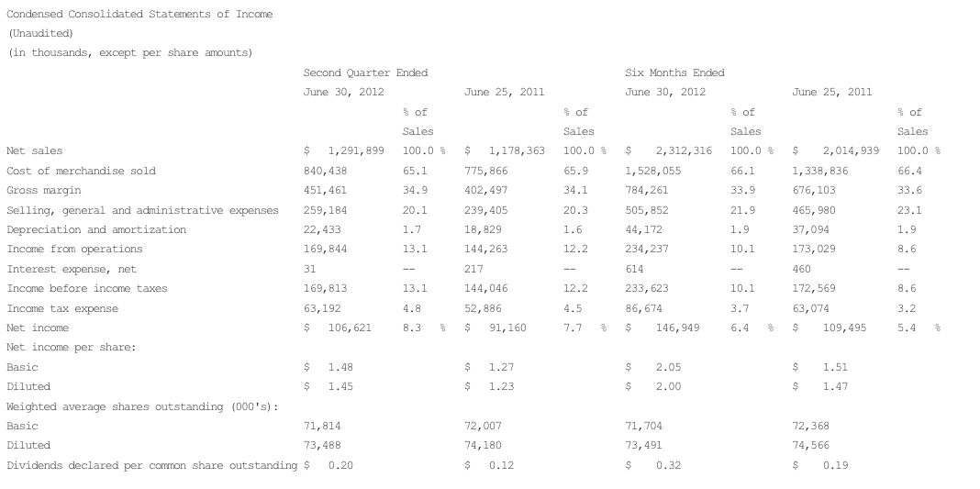Screen dimensions: 980x489
Task: Select the Gross margin row label
Action: [44, 190]
